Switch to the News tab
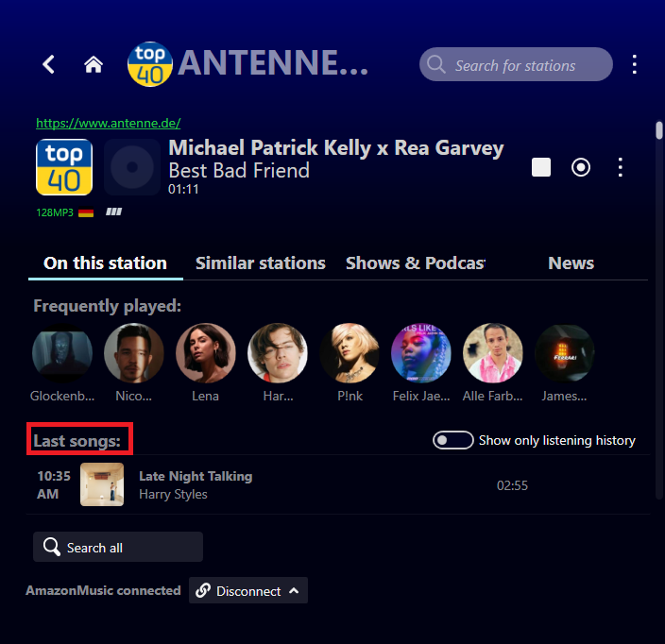Viewport: 665px width, 644px height. coord(571,263)
